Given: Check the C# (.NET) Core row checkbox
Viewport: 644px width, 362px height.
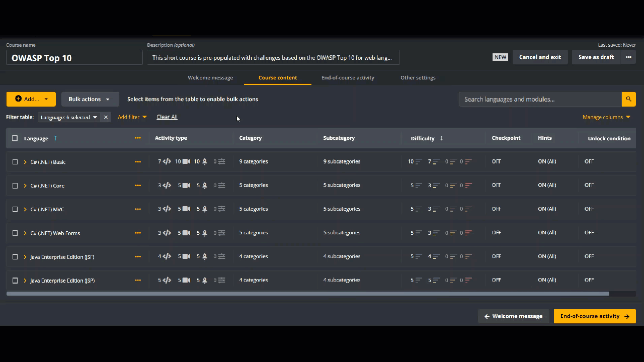Looking at the screenshot, I should click(15, 186).
